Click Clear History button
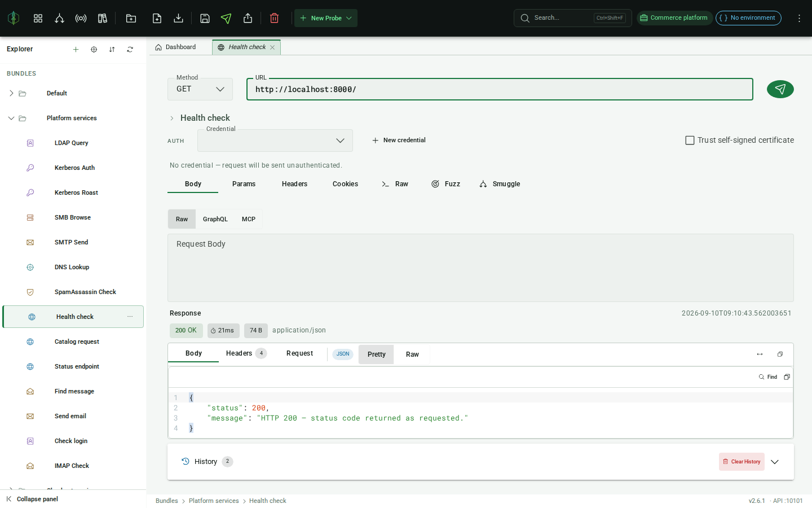812x508 pixels. (742, 462)
